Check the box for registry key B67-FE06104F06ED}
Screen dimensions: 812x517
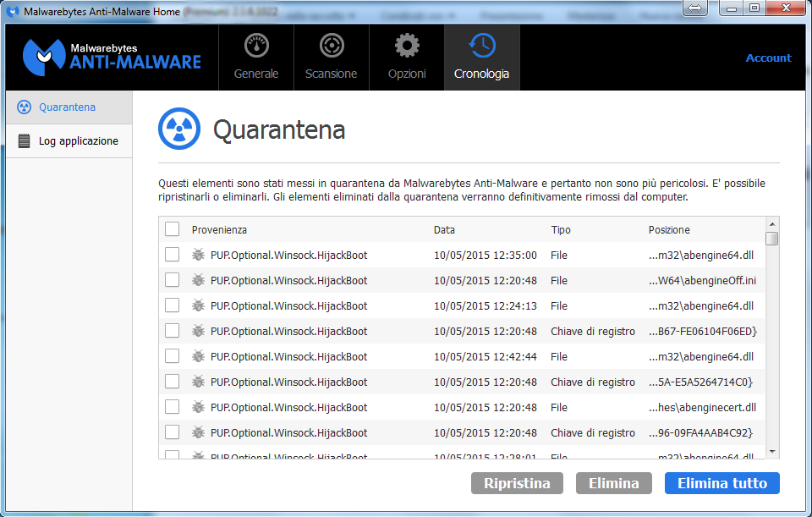click(x=172, y=331)
